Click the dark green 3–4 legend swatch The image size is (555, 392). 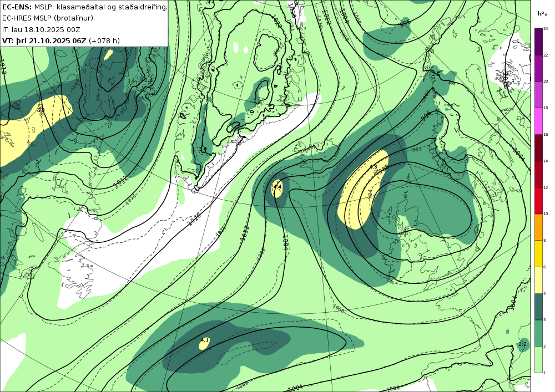coord(538,307)
